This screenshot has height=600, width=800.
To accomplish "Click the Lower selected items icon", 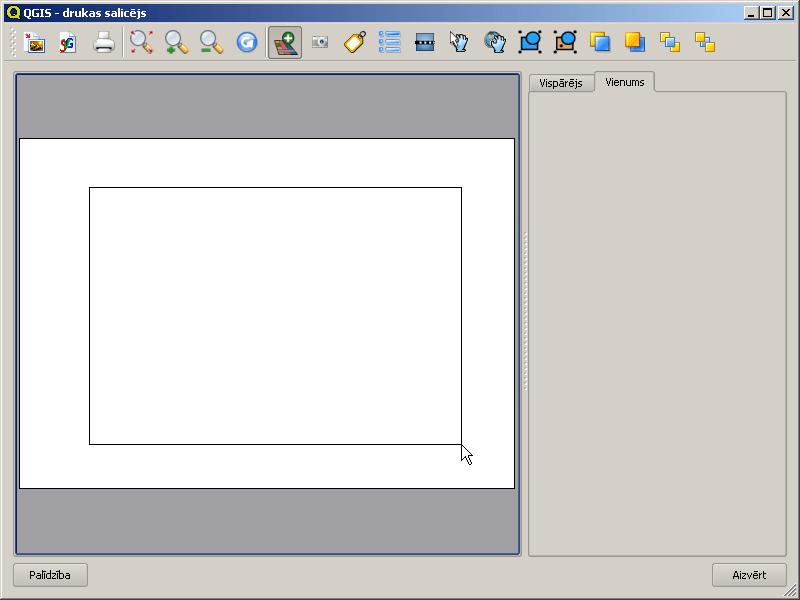I will (635, 42).
